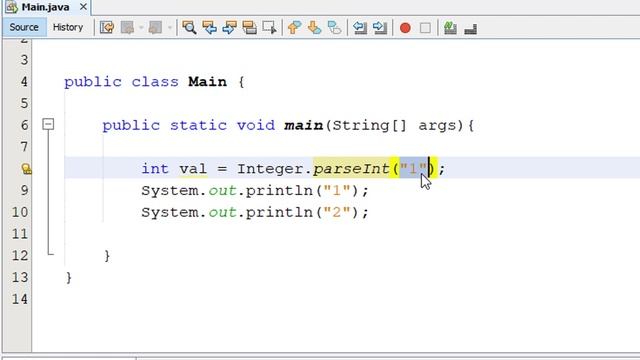Click the int keyword on line 8

155,169
